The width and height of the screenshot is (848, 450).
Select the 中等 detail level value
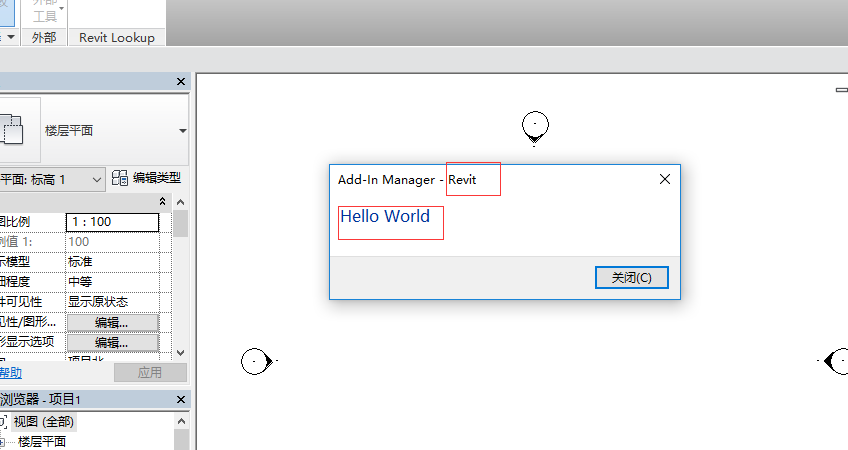pyautogui.click(x=112, y=282)
